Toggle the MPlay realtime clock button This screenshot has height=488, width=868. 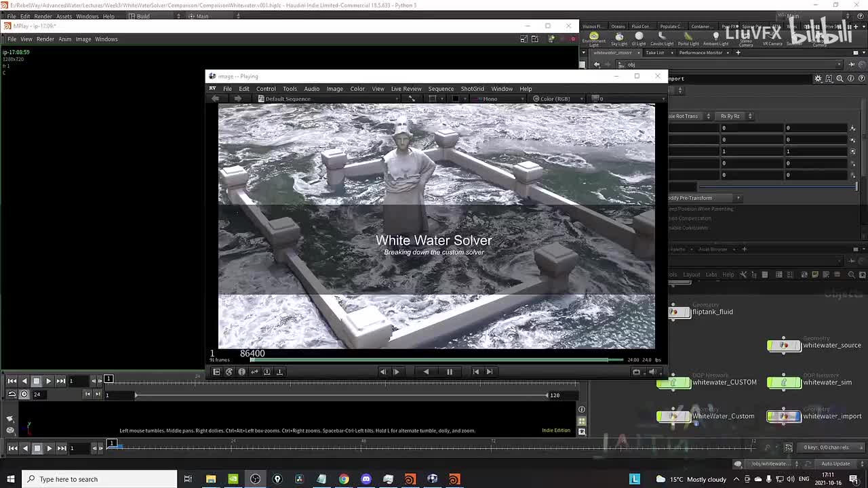[24, 394]
